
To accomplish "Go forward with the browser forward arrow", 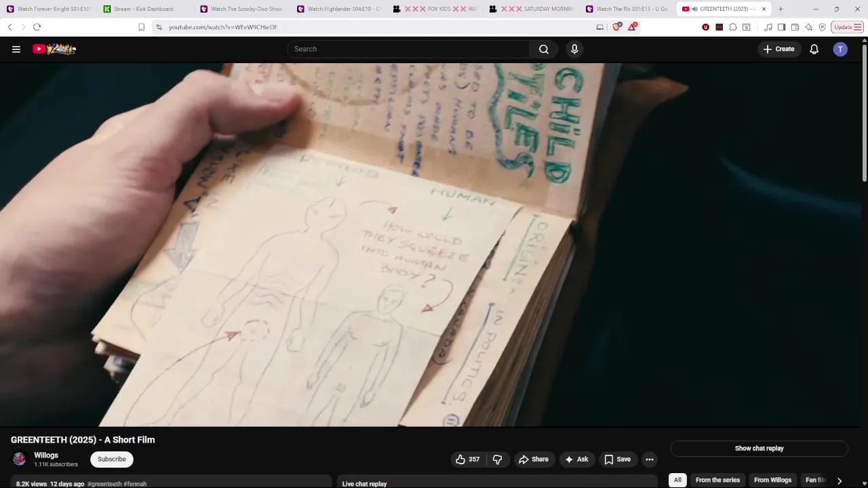I will click(x=23, y=27).
